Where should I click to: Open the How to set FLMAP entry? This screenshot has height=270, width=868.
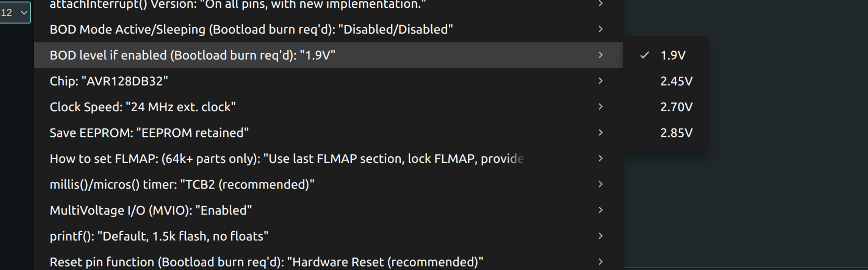[x=286, y=159]
